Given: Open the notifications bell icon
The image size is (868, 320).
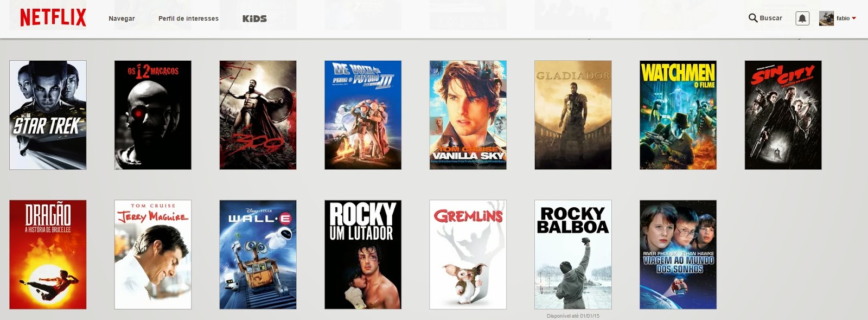Looking at the screenshot, I should click(802, 18).
